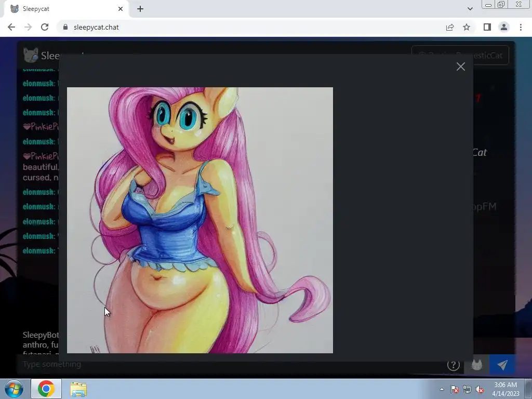Go back in Chrome
Image resolution: width=532 pixels, height=399 pixels.
click(11, 27)
